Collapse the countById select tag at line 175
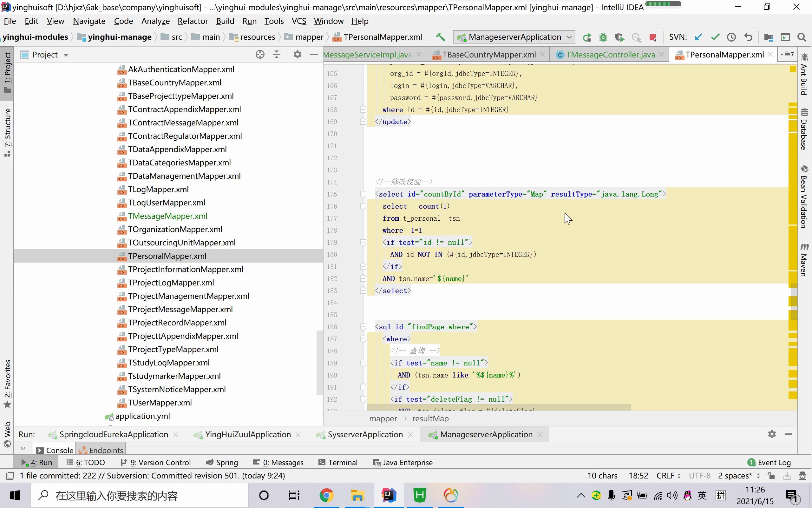Viewport: 812px width, 508px height. [363, 194]
